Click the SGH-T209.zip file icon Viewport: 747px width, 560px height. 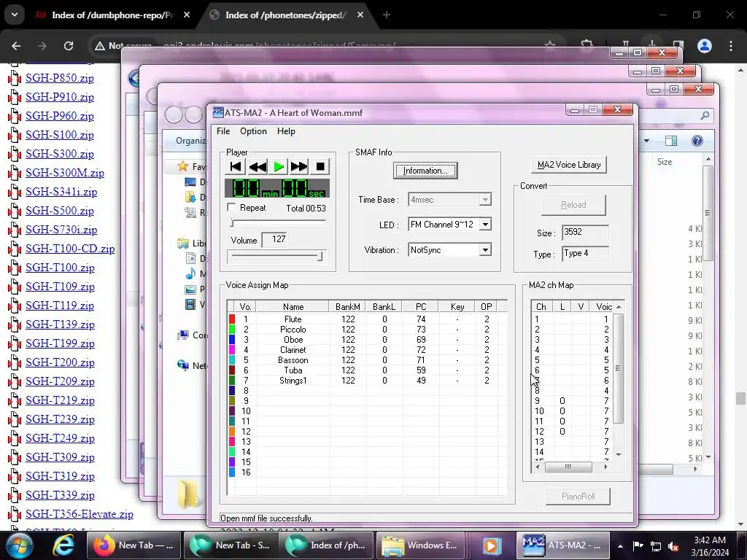(15, 382)
